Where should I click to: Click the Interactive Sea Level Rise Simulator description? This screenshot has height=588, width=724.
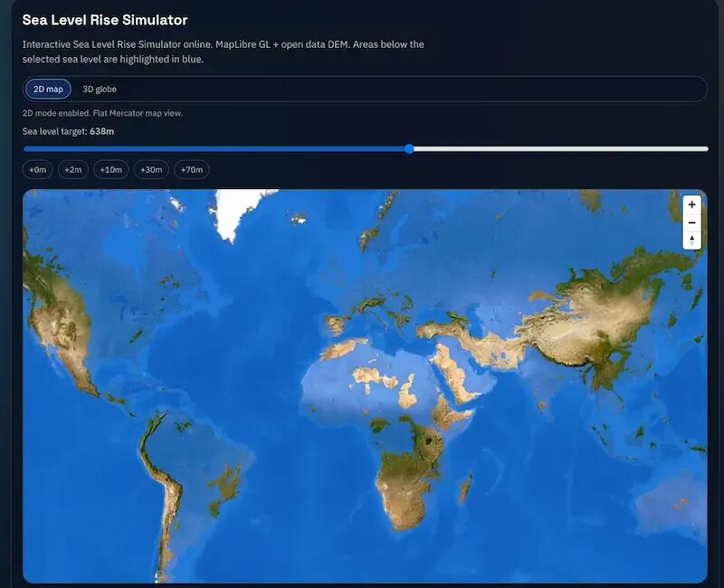pos(223,52)
